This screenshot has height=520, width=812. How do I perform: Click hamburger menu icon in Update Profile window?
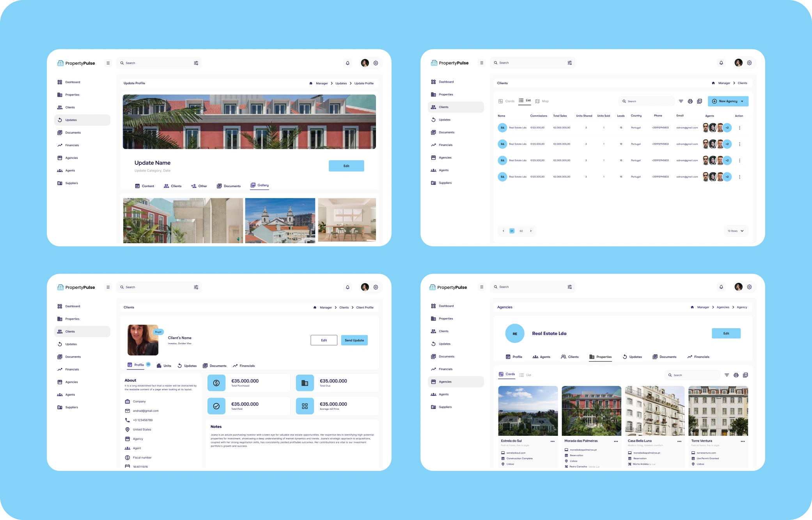(108, 63)
